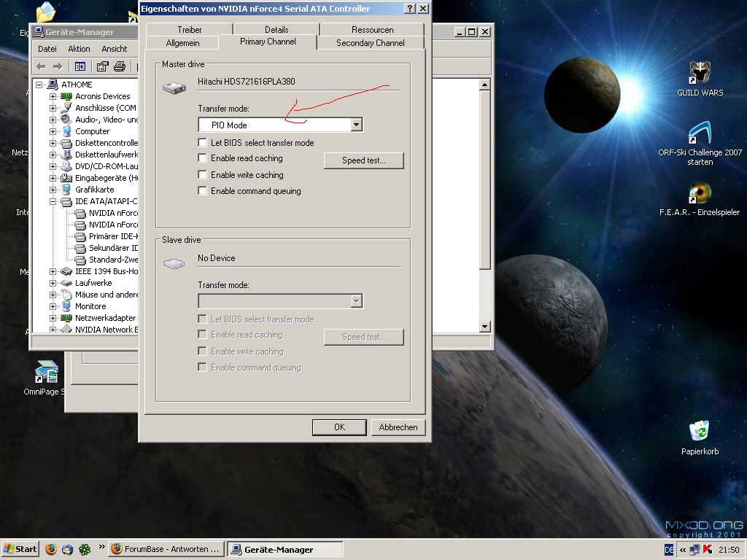The height and width of the screenshot is (560, 747).
Task: Expand the IEEE 1394 Bus-Host node
Action: [53, 271]
